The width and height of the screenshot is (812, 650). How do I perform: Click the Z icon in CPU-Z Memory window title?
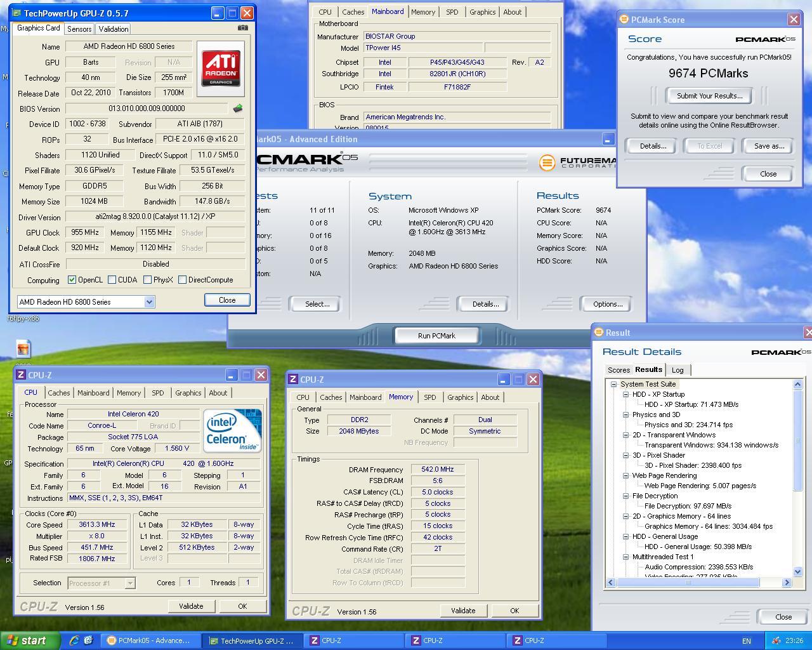[293, 380]
